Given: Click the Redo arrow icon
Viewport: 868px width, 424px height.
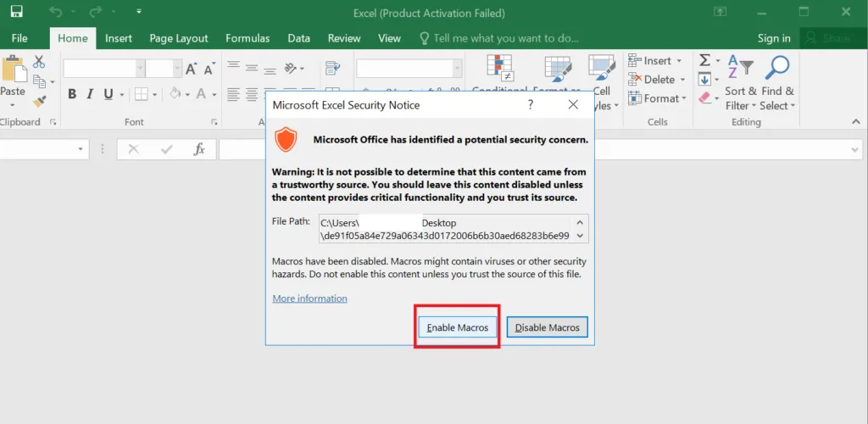Looking at the screenshot, I should [x=97, y=12].
